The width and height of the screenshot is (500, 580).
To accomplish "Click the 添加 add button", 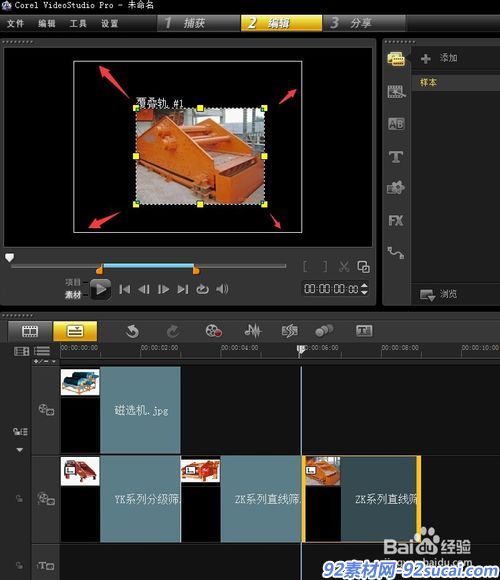I will coord(439,58).
